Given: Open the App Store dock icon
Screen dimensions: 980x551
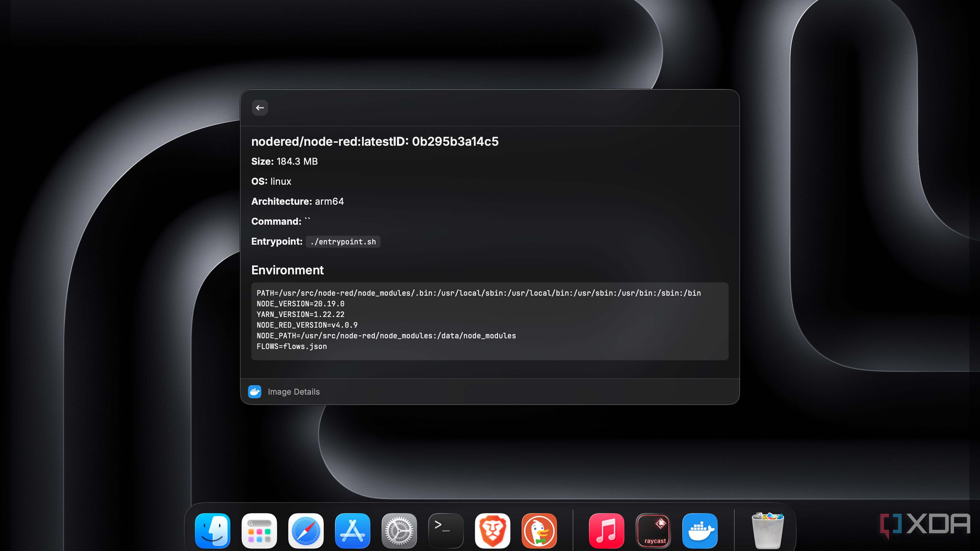Looking at the screenshot, I should [353, 531].
